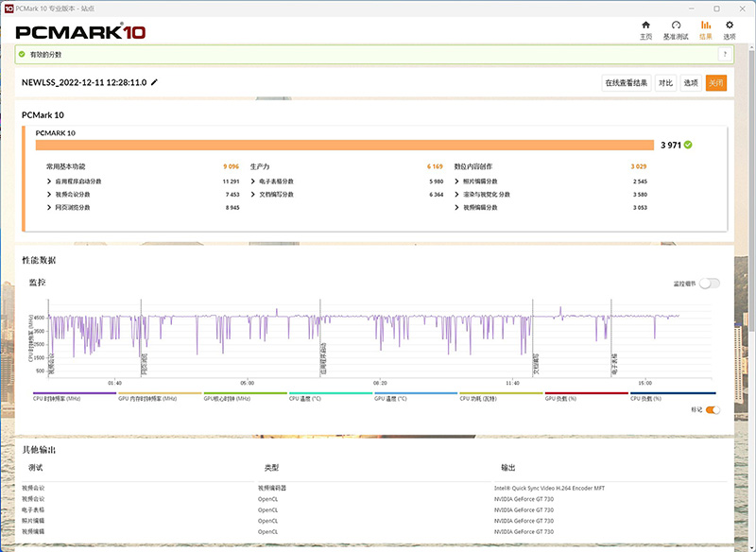Select the purple CPU 时钟频率 legend swatch
756x552 pixels.
[74, 393]
